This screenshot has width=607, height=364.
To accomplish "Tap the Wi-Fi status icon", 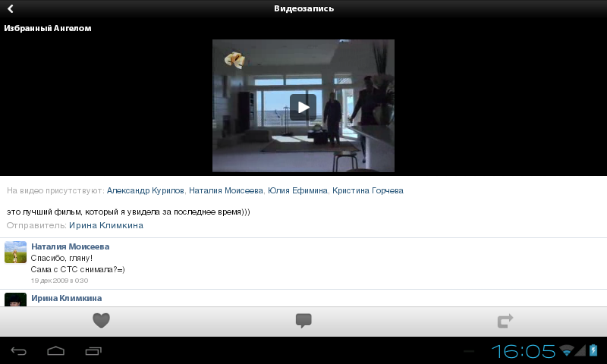I will pos(566,350).
